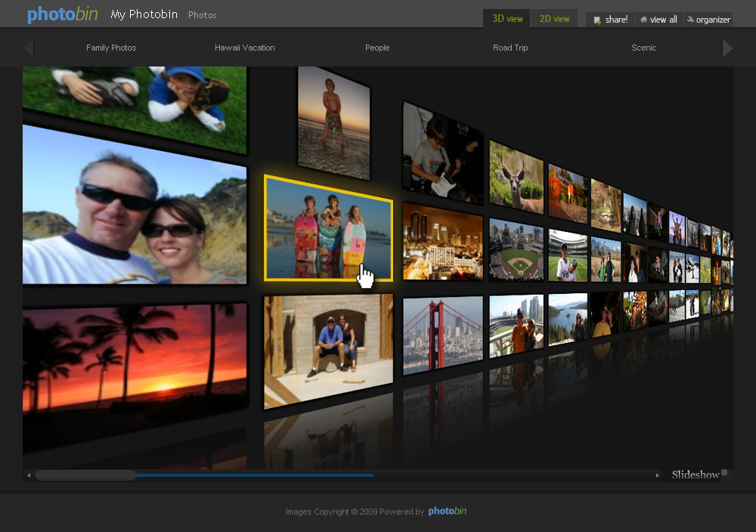The width and height of the screenshot is (756, 532).
Task: Click the blue progress track of scrollbar
Action: (255, 475)
